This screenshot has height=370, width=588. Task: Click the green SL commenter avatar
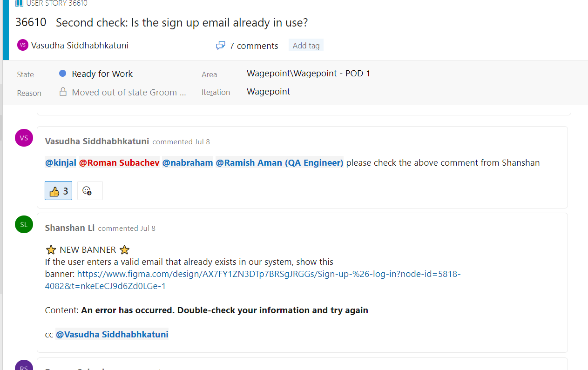24,224
